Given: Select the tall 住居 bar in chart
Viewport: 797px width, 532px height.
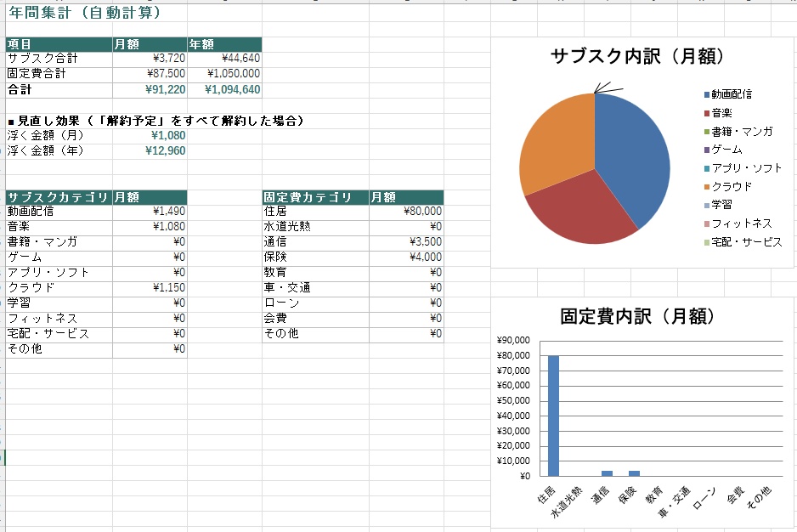Looking at the screenshot, I should pyautogui.click(x=553, y=416).
